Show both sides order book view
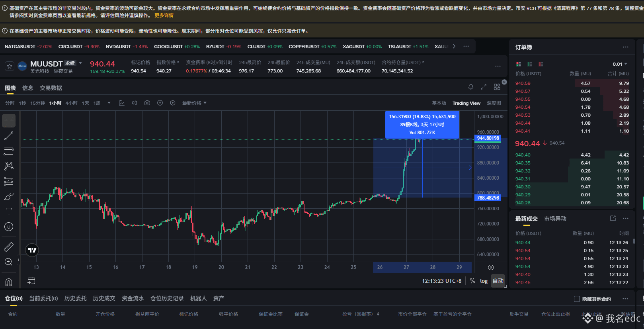 518,64
